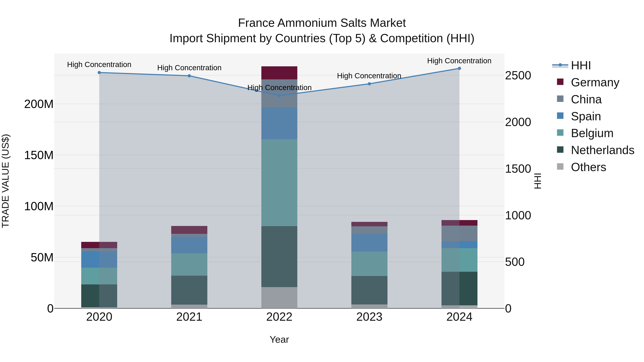This screenshot has height=362, width=644.
Task: Click the 2021 HHI data point
Action: click(x=189, y=76)
